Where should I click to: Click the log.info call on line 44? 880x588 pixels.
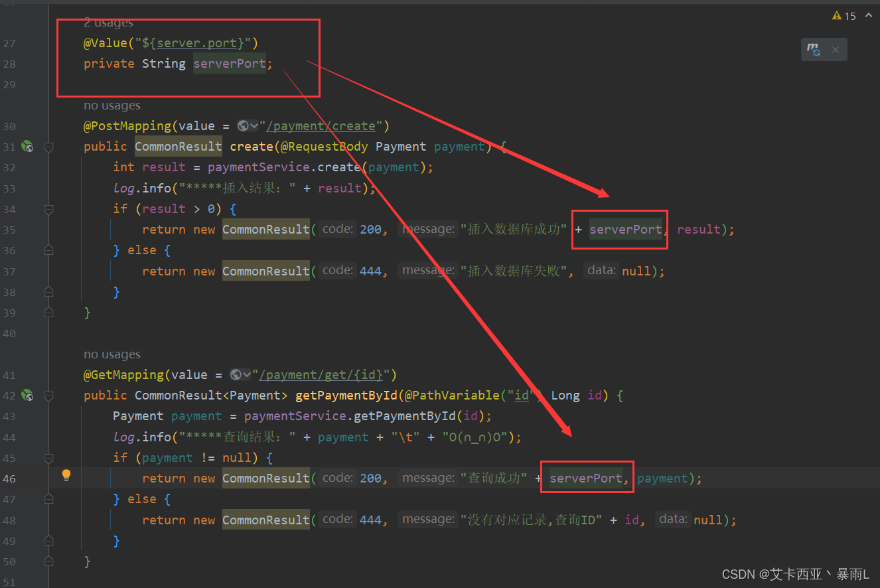[x=142, y=437]
